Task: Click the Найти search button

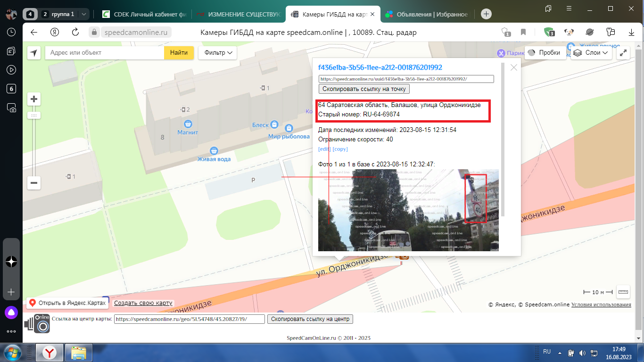Action: 179,53
